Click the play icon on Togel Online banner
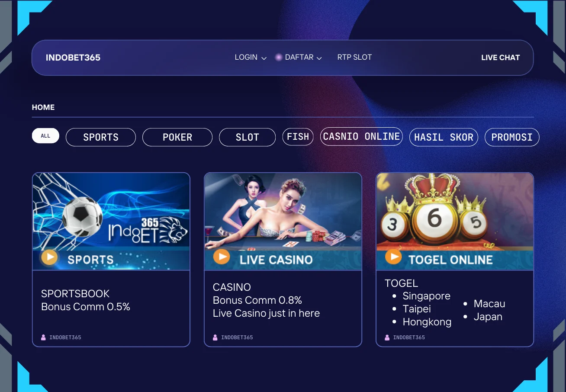566x392 pixels. [x=393, y=256]
